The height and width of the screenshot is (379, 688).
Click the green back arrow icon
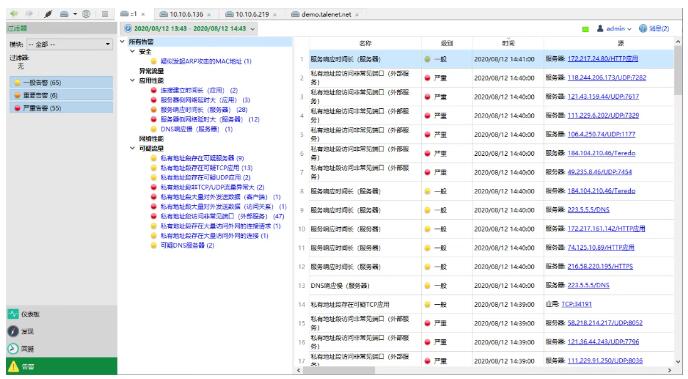click(x=14, y=14)
